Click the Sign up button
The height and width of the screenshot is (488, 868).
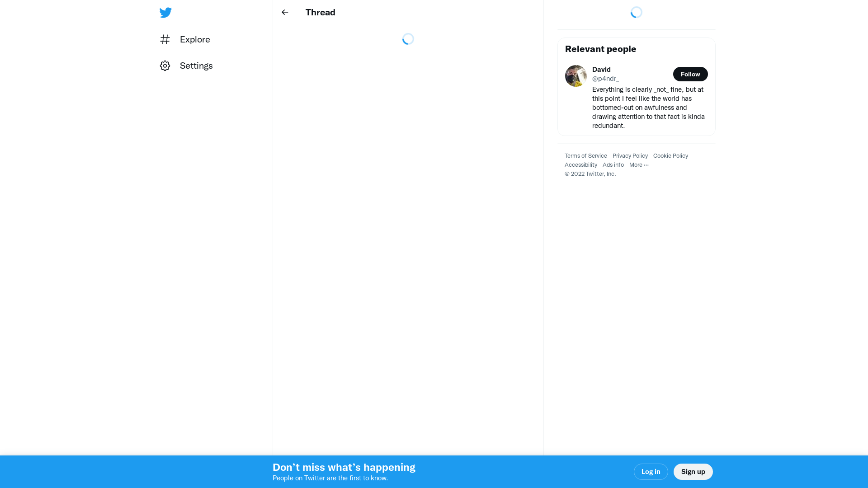(x=693, y=472)
